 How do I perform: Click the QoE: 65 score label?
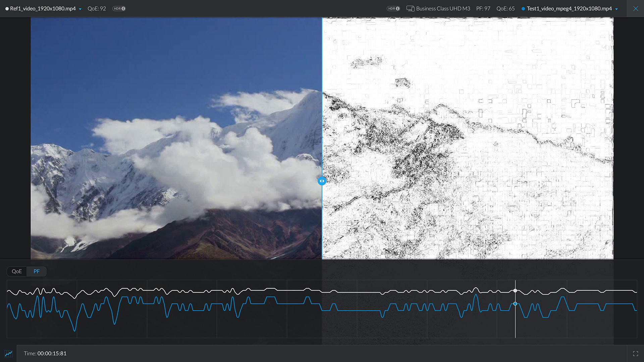pyautogui.click(x=505, y=8)
